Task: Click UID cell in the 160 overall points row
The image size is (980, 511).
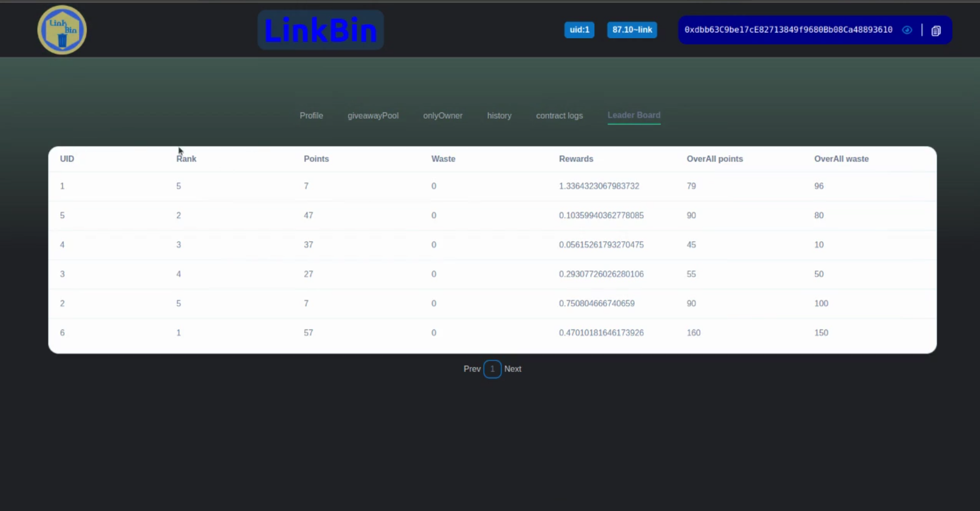Action: pyautogui.click(x=62, y=333)
